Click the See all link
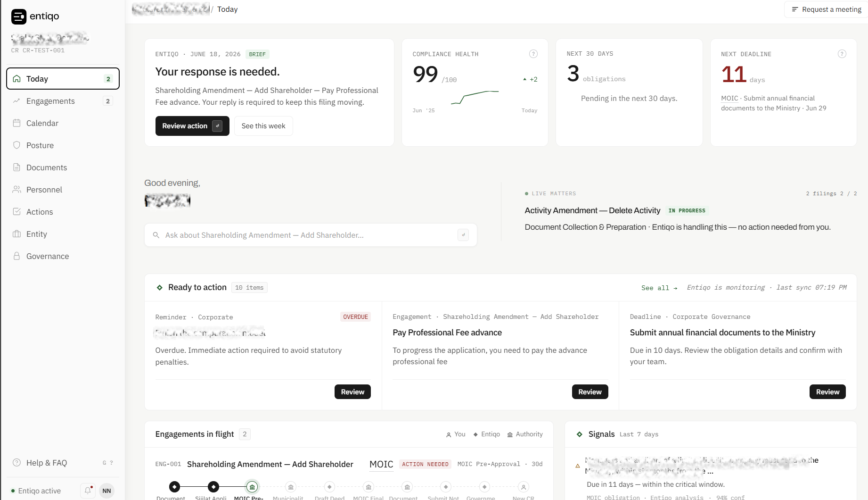 tap(659, 288)
